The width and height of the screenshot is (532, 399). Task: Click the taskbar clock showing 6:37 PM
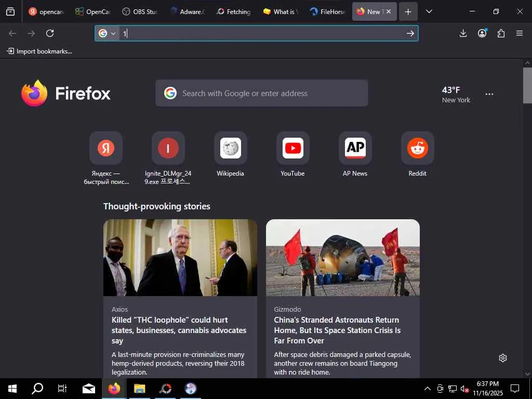488,389
